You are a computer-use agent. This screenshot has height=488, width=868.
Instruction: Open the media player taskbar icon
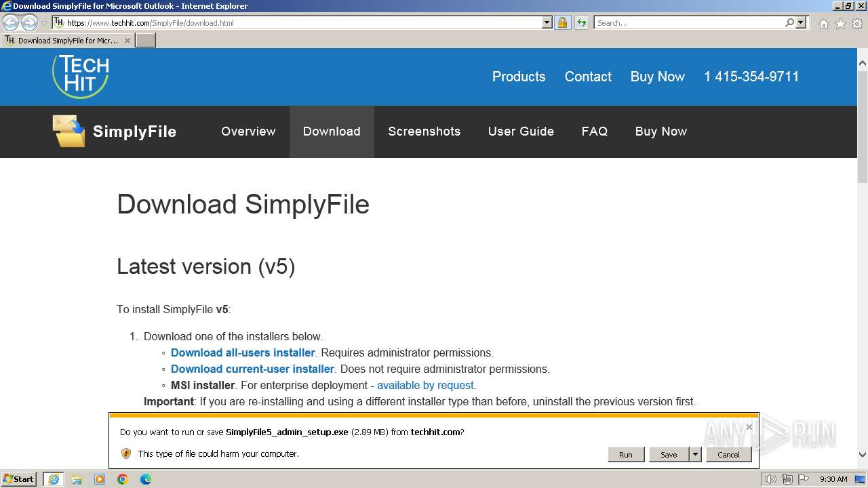click(x=100, y=479)
